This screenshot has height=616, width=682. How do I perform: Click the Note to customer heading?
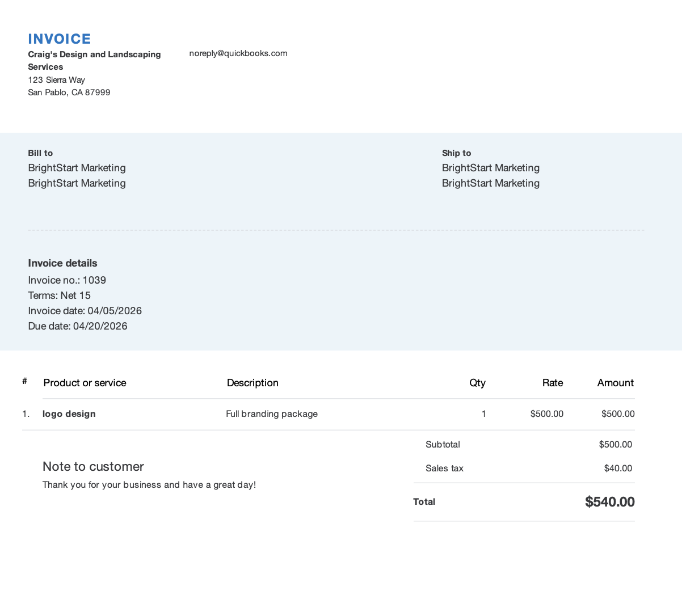click(x=93, y=466)
